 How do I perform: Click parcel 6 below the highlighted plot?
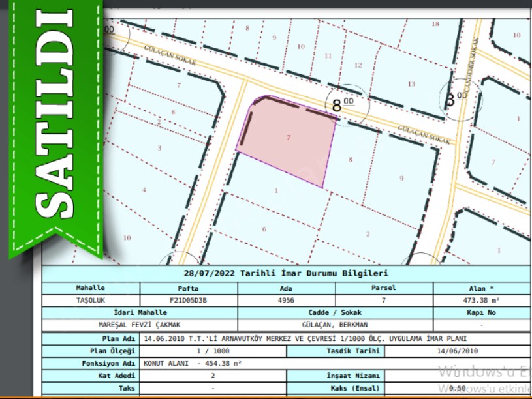[x=264, y=229]
